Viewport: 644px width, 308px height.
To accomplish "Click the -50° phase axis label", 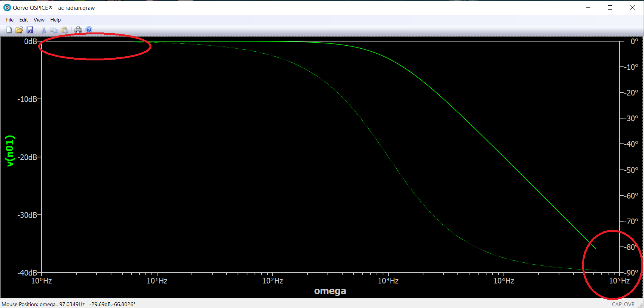I will [x=631, y=170].
